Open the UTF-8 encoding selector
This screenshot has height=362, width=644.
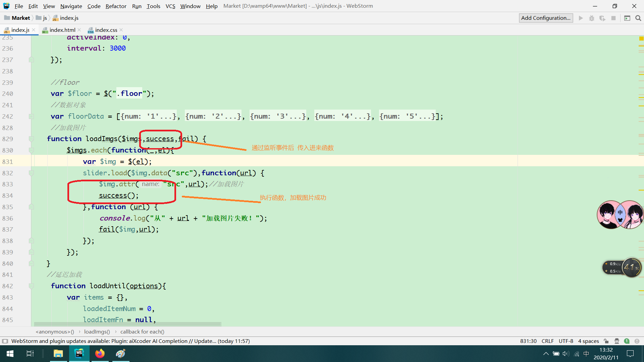566,341
